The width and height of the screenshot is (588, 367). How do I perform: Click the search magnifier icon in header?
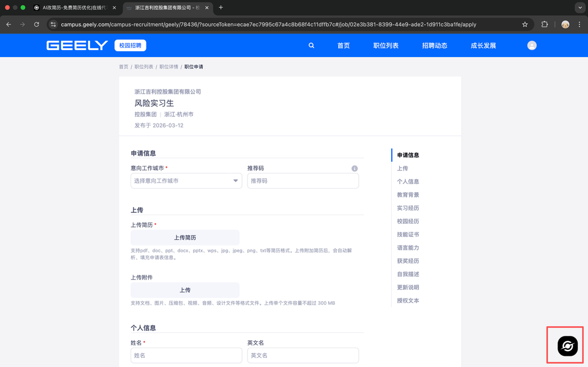pyautogui.click(x=311, y=46)
